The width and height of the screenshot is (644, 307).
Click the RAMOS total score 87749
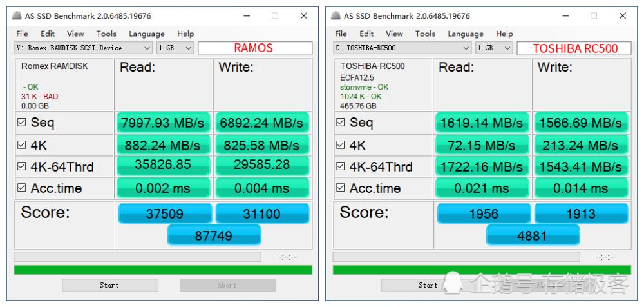214,235
